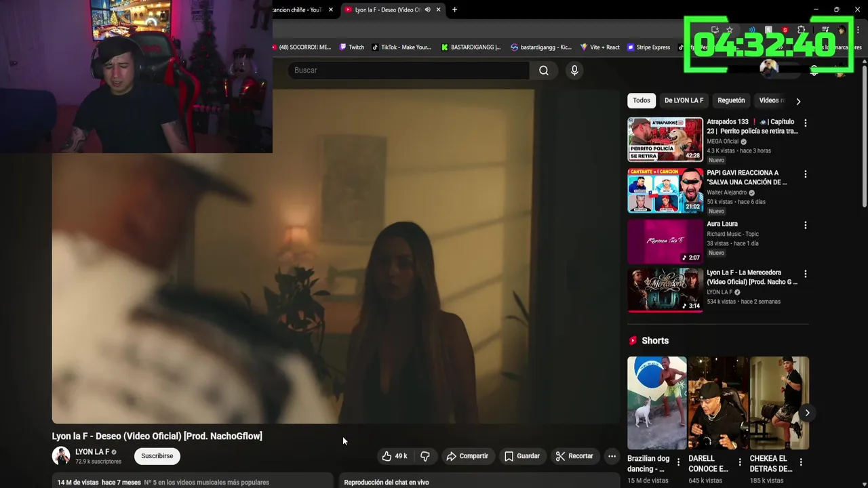Open the lowercase bastardigangg - Kic... bookmark

(541, 47)
